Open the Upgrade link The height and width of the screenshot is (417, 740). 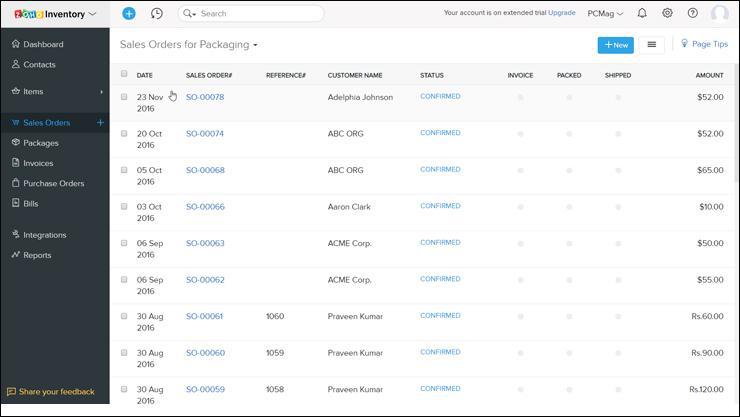coord(561,14)
